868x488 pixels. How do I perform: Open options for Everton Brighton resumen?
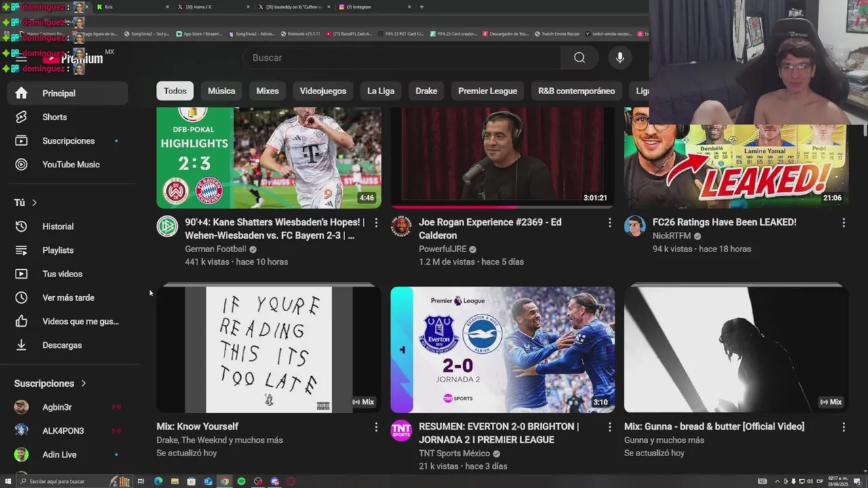click(x=610, y=427)
